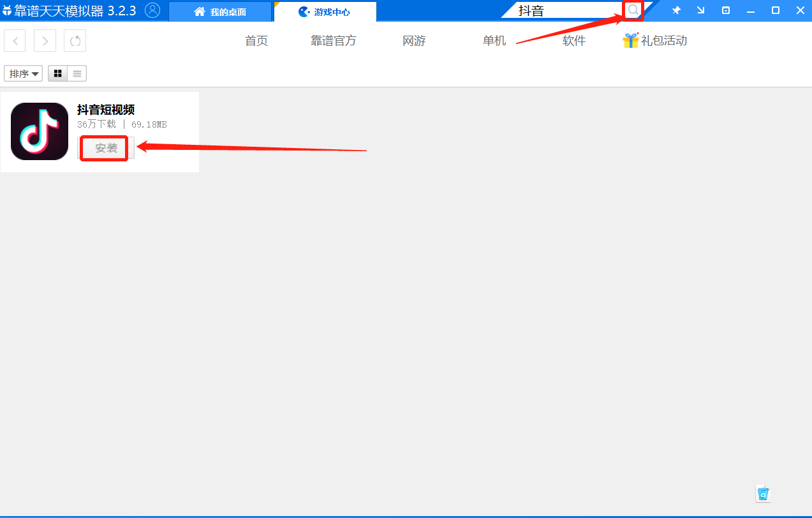This screenshot has width=812, height=518.
Task: Select the 游戏中心 tab
Action: tap(325, 11)
